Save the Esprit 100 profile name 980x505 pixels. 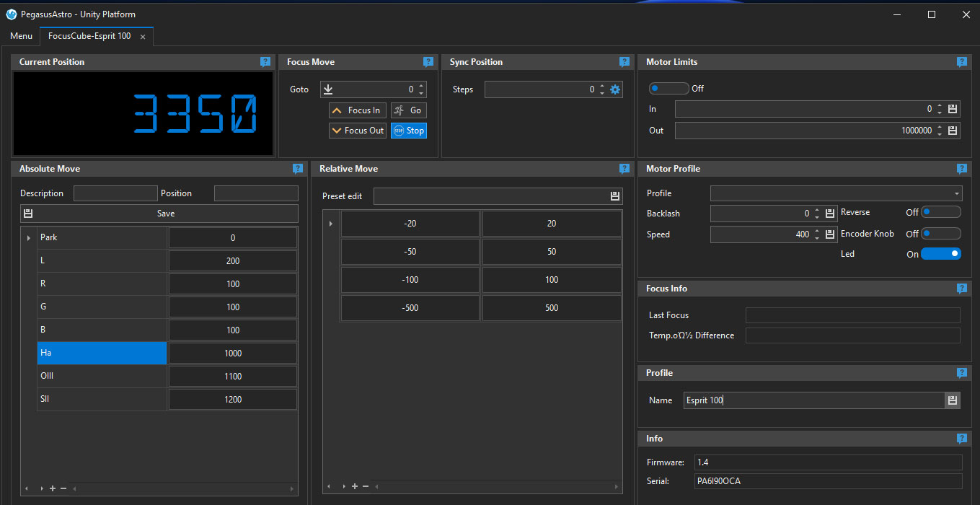pyautogui.click(x=953, y=400)
